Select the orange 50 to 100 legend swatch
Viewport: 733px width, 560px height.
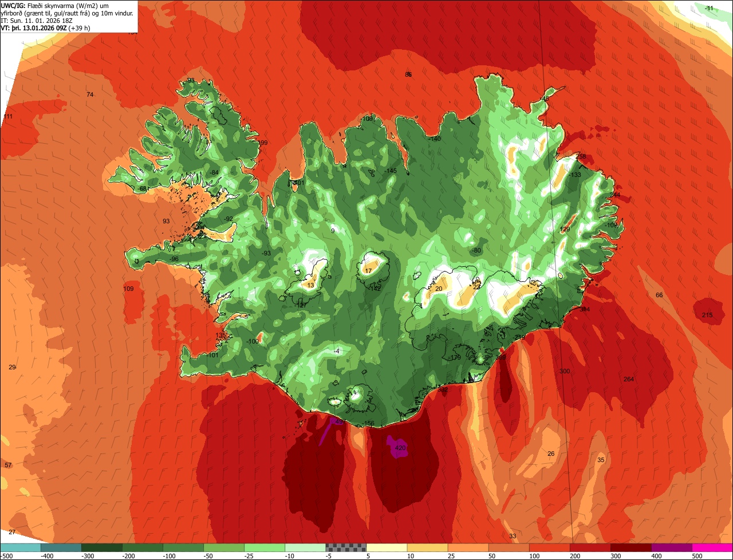click(509, 547)
